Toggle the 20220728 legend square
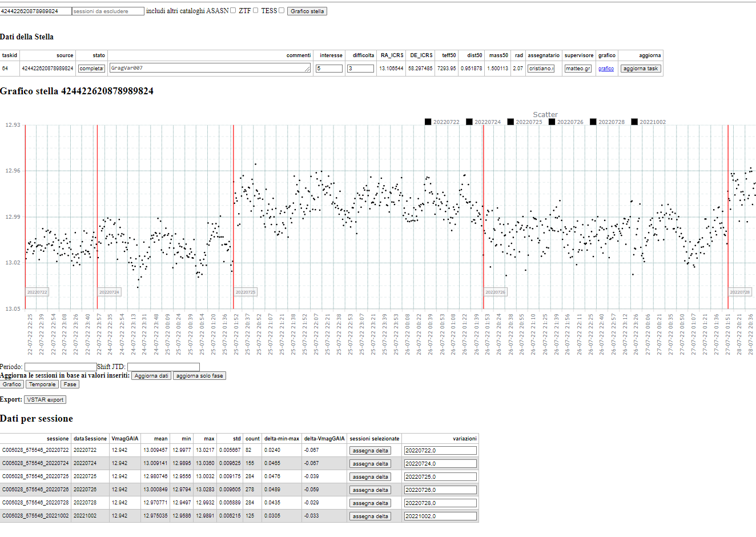756x537 pixels. pyautogui.click(x=593, y=122)
